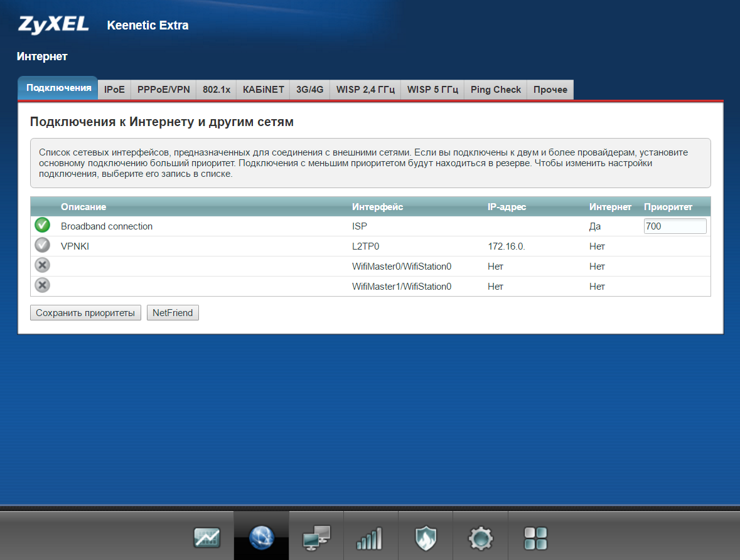Open the home network computers icon
This screenshot has height=560, width=740.
[x=316, y=537]
